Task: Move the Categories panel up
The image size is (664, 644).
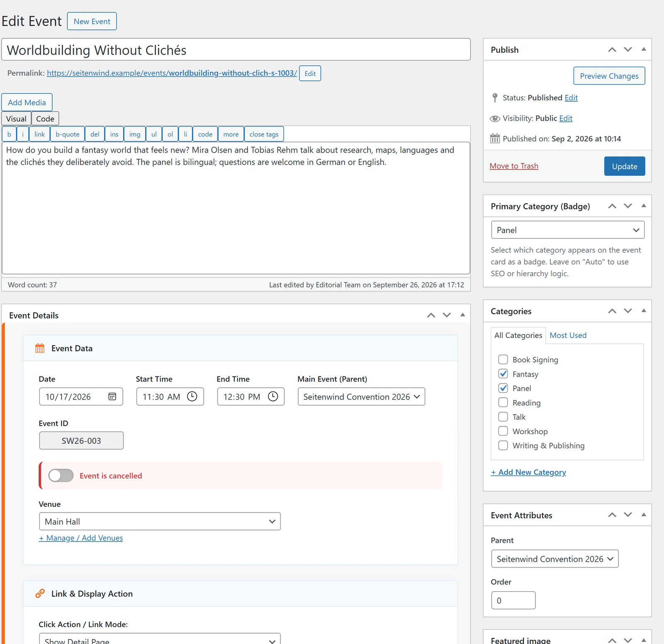Action: pos(612,311)
